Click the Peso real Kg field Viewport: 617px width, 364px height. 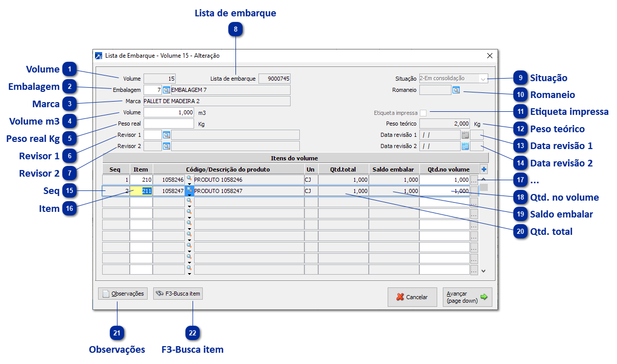pos(169,124)
